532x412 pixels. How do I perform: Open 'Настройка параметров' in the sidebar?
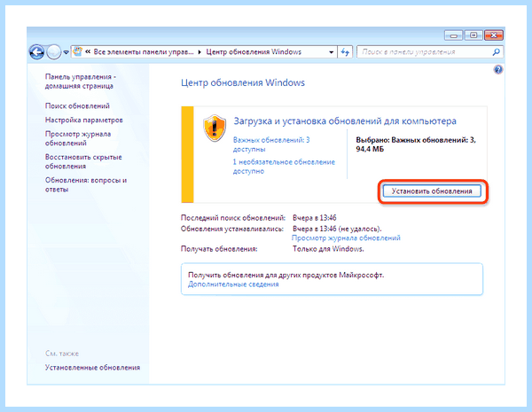pyautogui.click(x=84, y=120)
